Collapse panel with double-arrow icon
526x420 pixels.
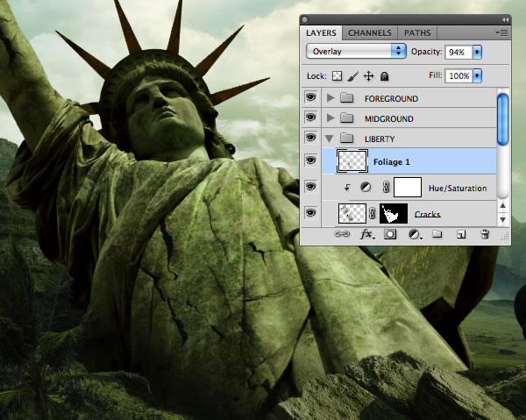[505, 20]
